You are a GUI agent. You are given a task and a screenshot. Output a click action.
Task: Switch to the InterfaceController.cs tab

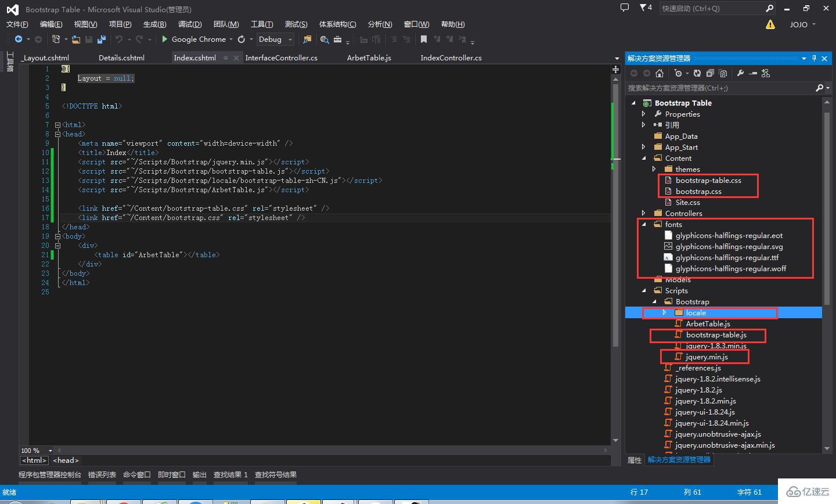click(282, 57)
